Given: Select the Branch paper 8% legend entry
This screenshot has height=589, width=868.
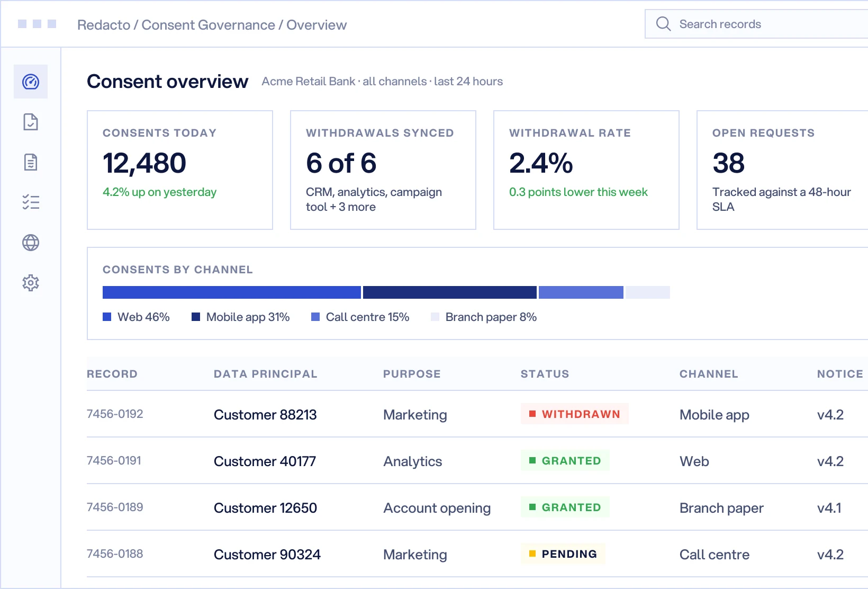Looking at the screenshot, I should (x=484, y=317).
